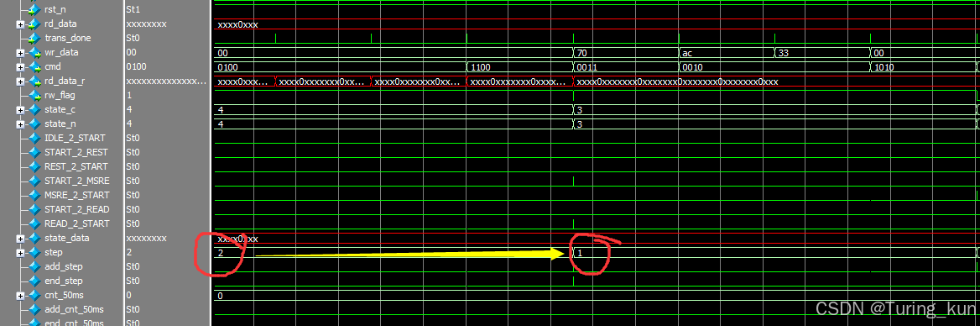Image resolution: width=980 pixels, height=326 pixels.
Task: Click rd_data waveform text xxxx0xxx
Action: (237, 24)
